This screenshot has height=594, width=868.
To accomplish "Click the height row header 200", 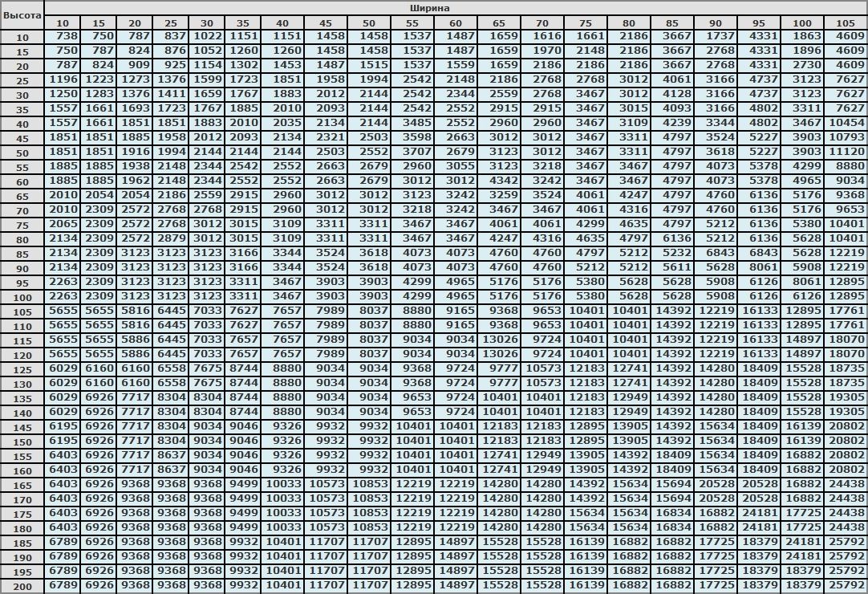I will (22, 586).
